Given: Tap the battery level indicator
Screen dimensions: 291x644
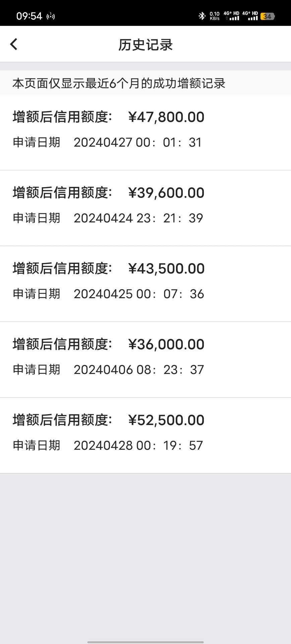Looking at the screenshot, I should click(268, 16).
